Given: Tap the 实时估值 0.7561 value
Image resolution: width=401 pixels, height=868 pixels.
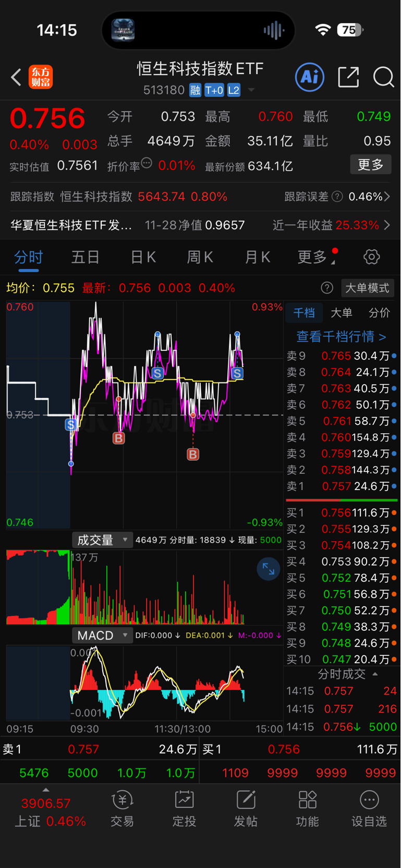Looking at the screenshot, I should (78, 166).
